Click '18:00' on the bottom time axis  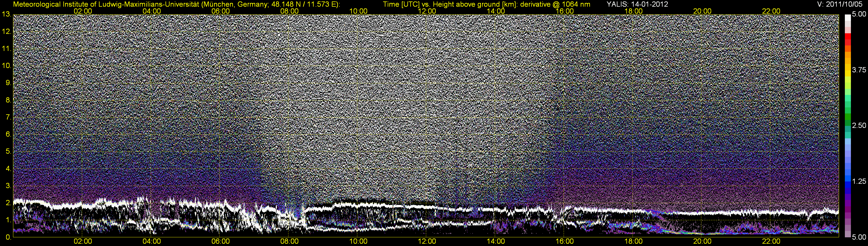[x=633, y=241]
